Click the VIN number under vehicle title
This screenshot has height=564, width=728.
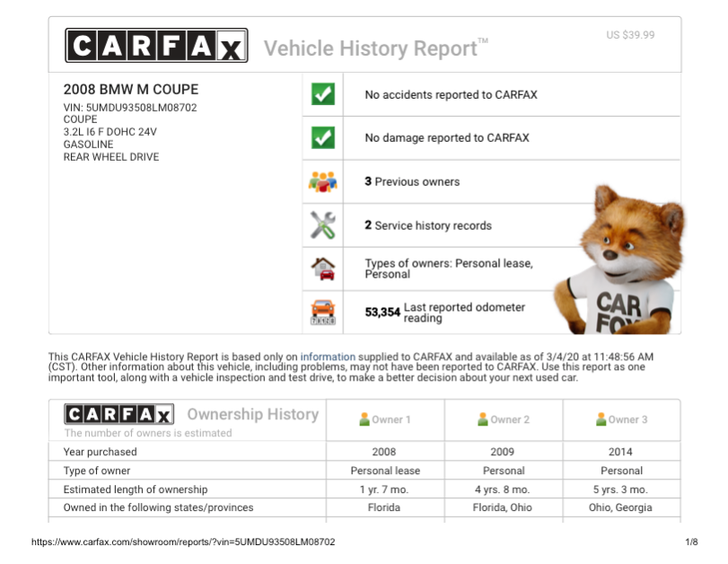click(x=130, y=108)
